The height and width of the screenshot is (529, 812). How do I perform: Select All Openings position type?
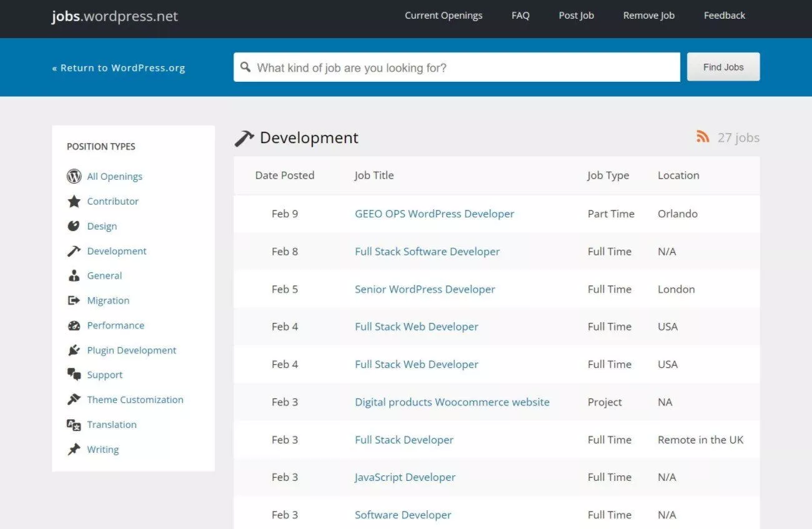click(x=115, y=177)
